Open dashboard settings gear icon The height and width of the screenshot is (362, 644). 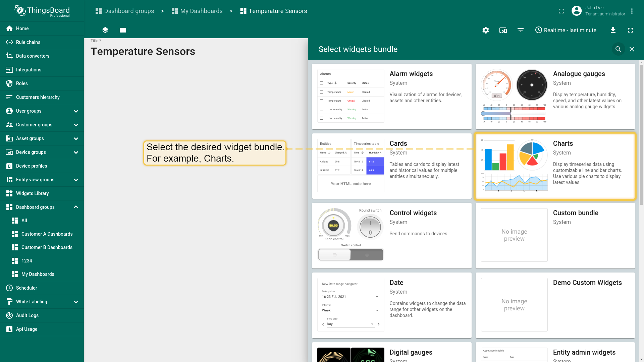[x=485, y=30]
